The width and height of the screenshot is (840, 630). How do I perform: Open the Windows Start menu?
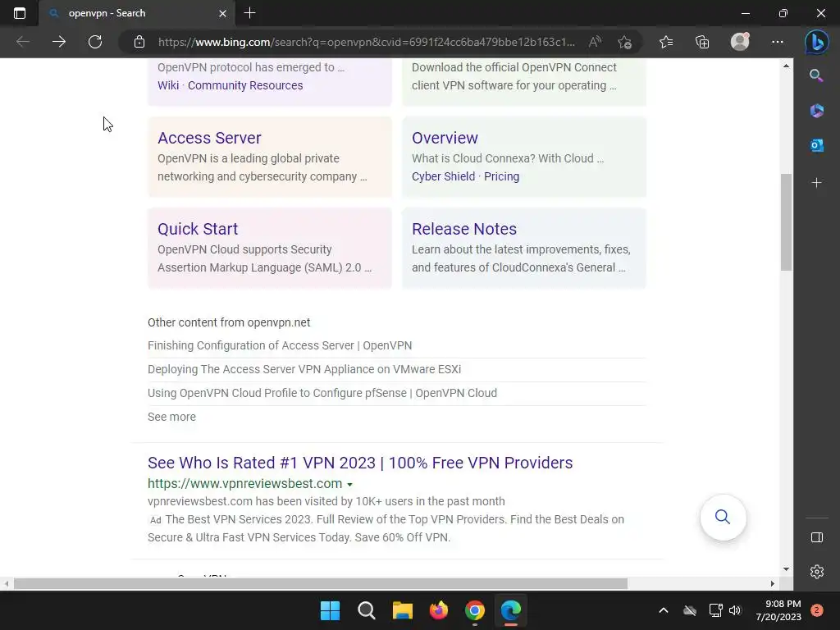[330, 610]
